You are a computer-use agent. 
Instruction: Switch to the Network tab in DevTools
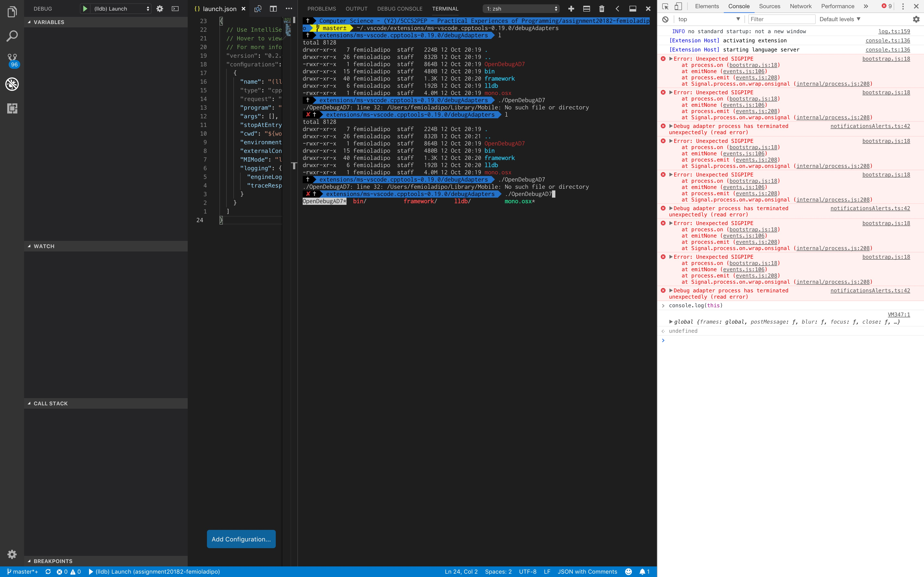(x=801, y=6)
